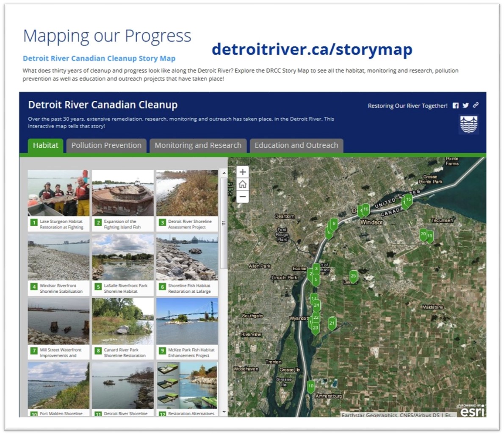The width and height of the screenshot is (504, 435).
Task: Click map marker 20 near Tecumseh
Action: tap(423, 234)
